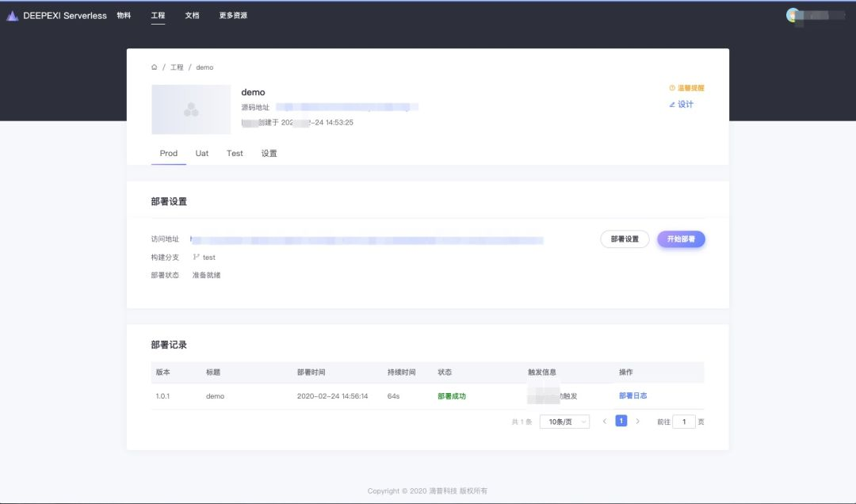Select page 1 in pagination
The width and height of the screenshot is (856, 504).
[621, 421]
